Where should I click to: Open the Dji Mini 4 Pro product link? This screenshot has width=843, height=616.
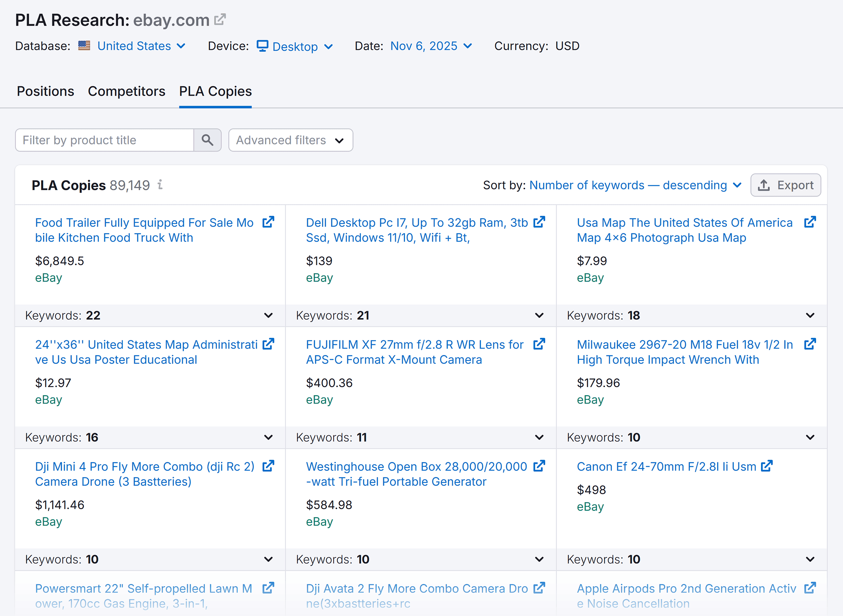tap(145, 467)
